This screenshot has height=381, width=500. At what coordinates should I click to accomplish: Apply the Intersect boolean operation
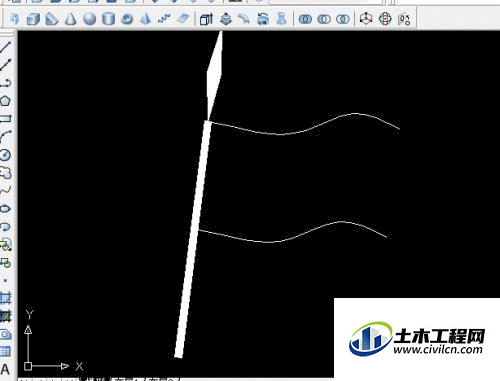(x=342, y=19)
